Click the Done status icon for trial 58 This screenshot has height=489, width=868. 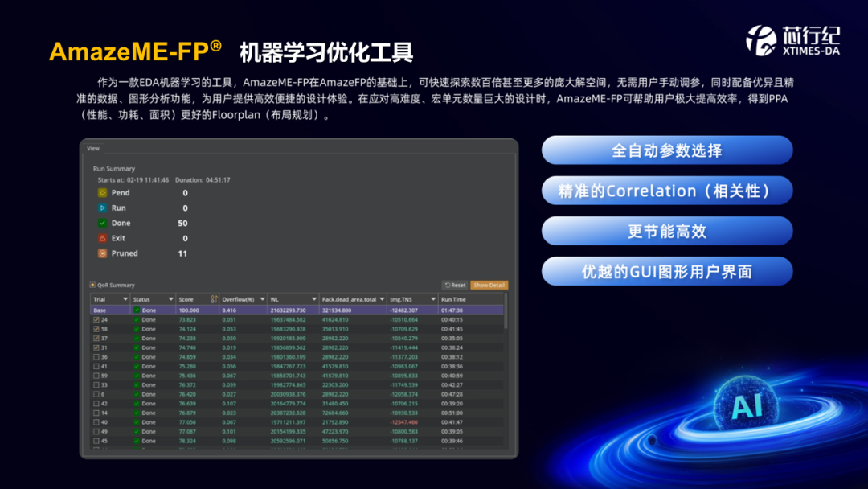point(136,329)
